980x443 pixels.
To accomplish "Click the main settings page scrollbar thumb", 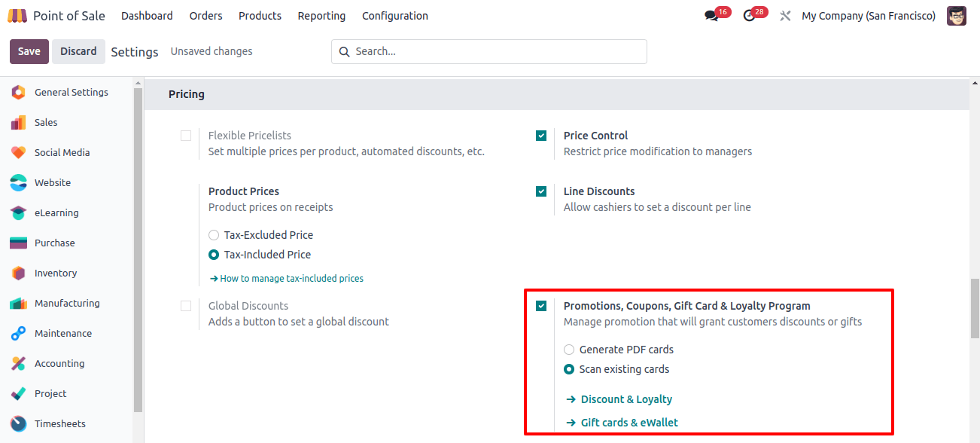I will pyautogui.click(x=975, y=308).
